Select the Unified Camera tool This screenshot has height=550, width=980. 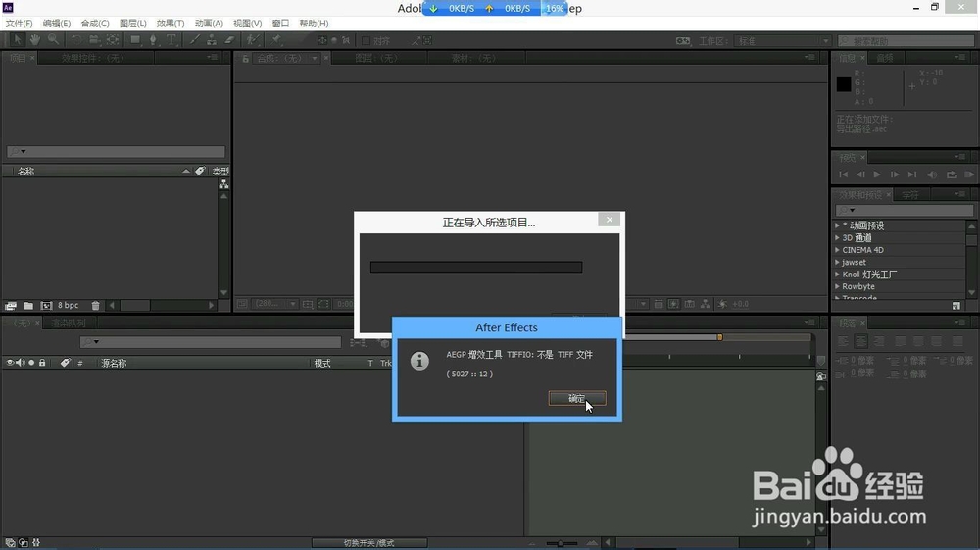pos(94,40)
